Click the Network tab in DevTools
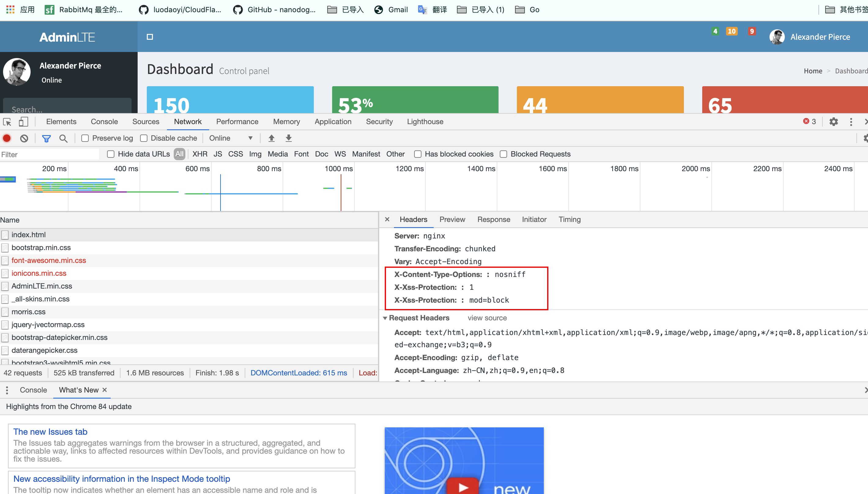868x494 pixels. [x=187, y=121]
